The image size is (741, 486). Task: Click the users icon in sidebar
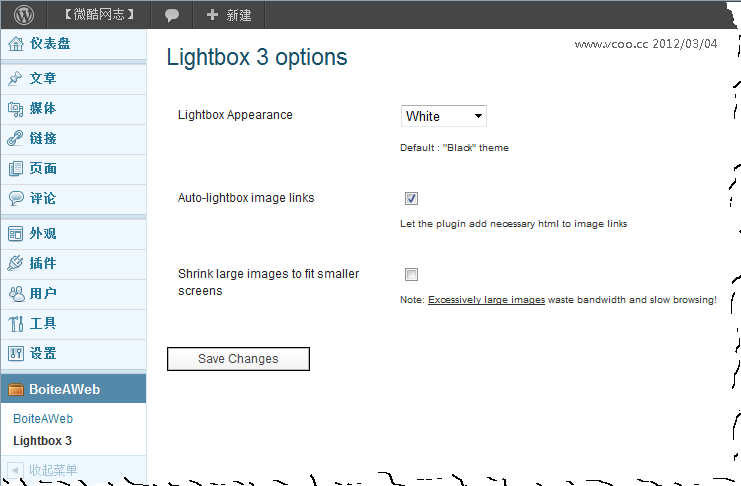15,294
